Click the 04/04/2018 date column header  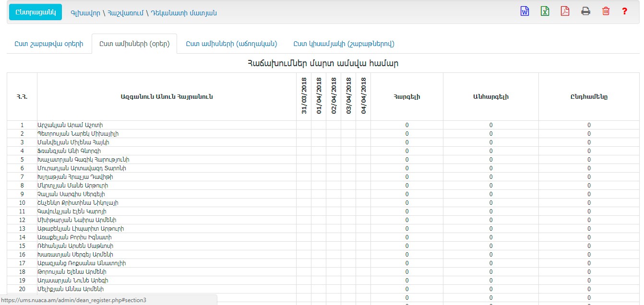(363, 96)
